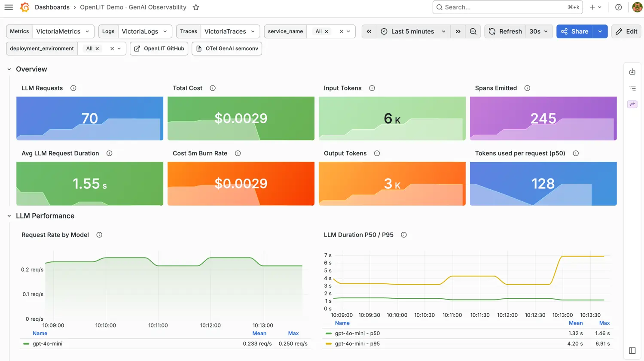Remove the All chip in service_name
This screenshot has width=644, height=361.
pyautogui.click(x=327, y=31)
